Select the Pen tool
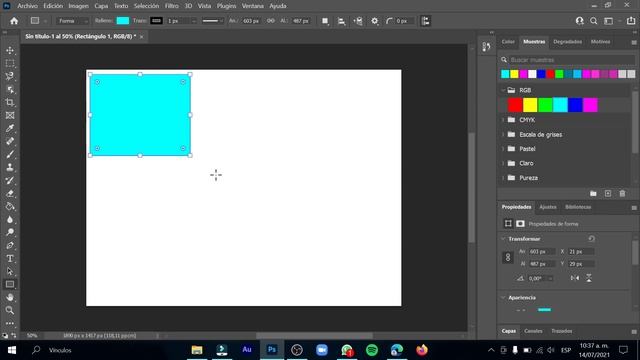Viewport: 640px width, 360px height. click(10, 245)
